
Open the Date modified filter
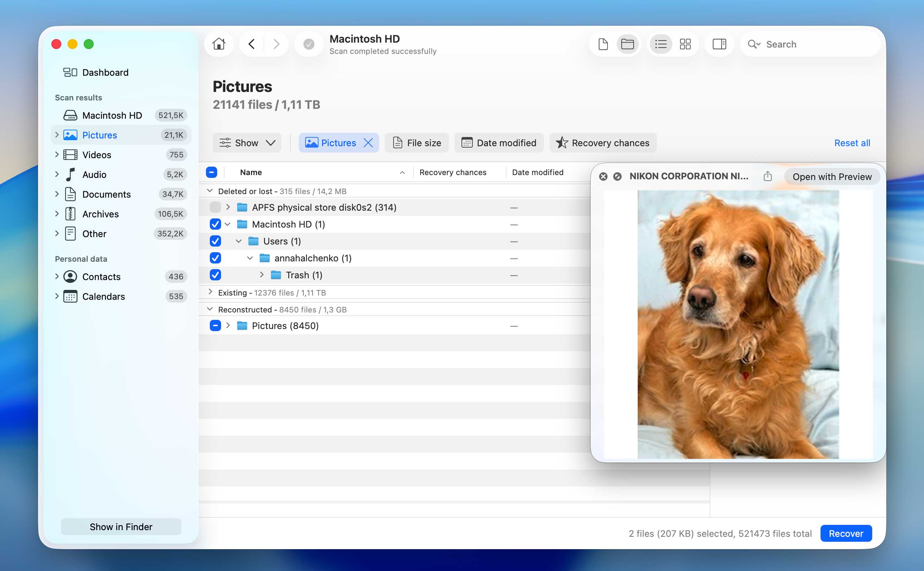(x=499, y=143)
